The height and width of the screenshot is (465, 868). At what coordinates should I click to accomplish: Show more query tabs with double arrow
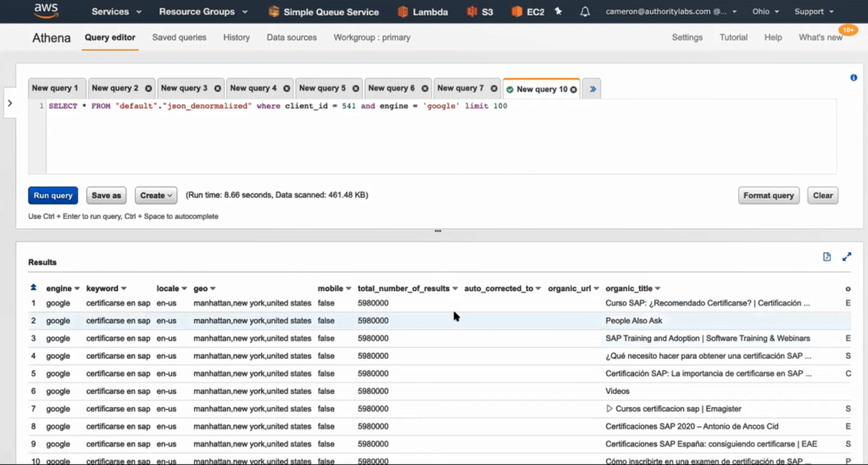pos(593,89)
